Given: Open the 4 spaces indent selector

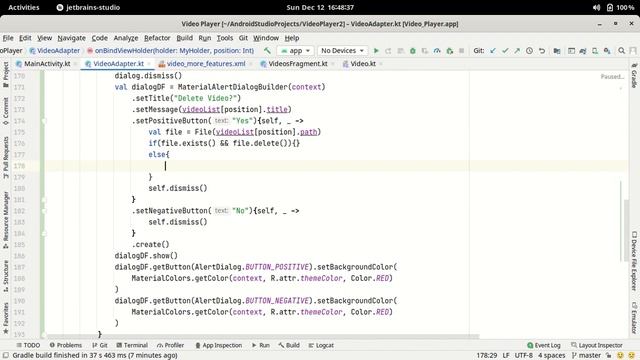Looking at the screenshot, I should coord(551,356).
